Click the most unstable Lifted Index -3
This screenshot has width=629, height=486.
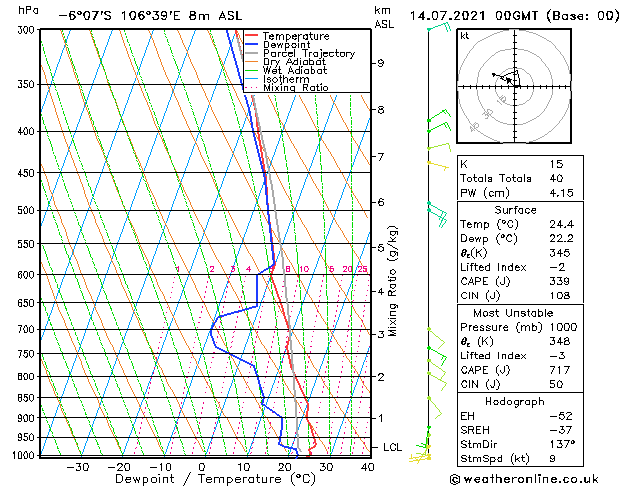coord(557,356)
